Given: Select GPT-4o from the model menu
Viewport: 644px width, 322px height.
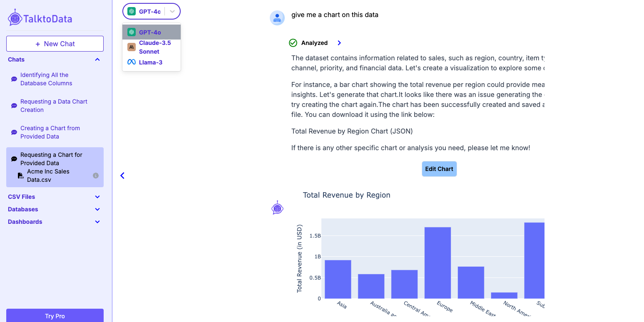Looking at the screenshot, I should (150, 32).
